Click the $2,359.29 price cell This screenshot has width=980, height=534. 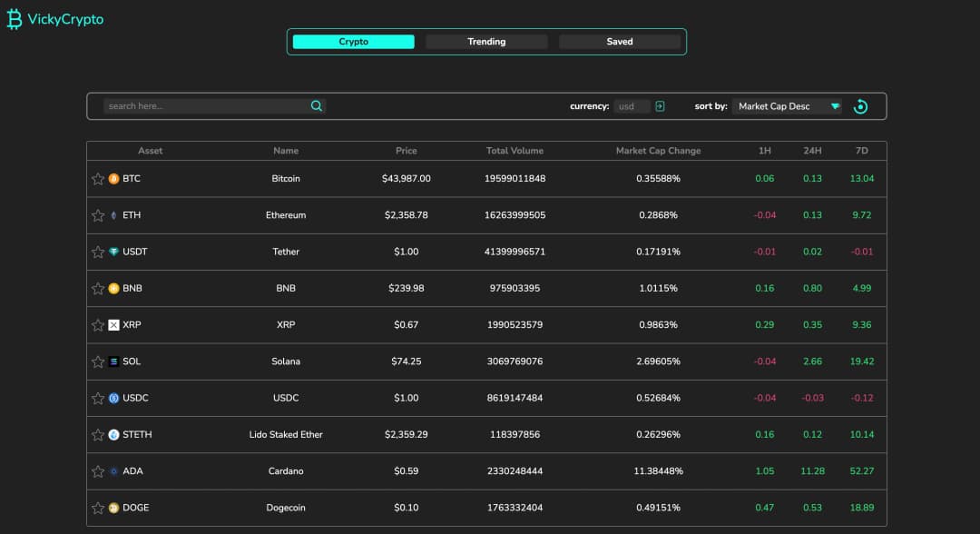[407, 435]
